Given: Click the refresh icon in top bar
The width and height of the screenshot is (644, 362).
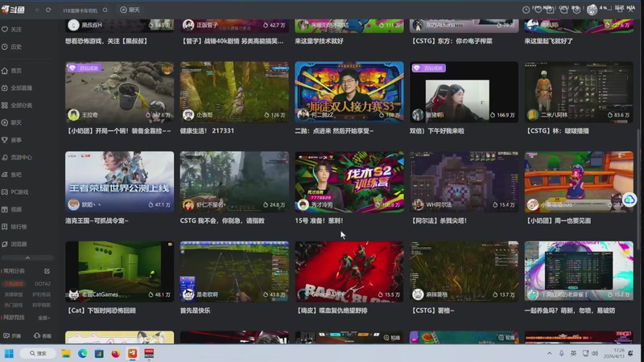Looking at the screenshot, I should pyautogui.click(x=48, y=10).
